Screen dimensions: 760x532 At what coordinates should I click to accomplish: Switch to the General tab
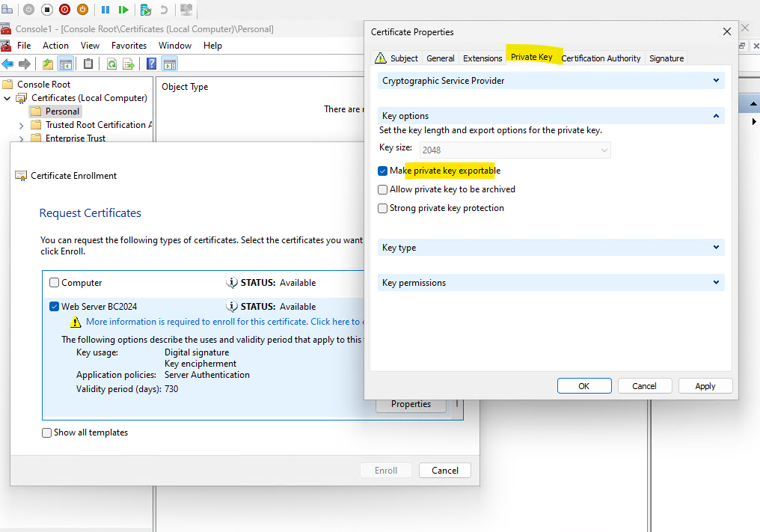click(x=440, y=58)
